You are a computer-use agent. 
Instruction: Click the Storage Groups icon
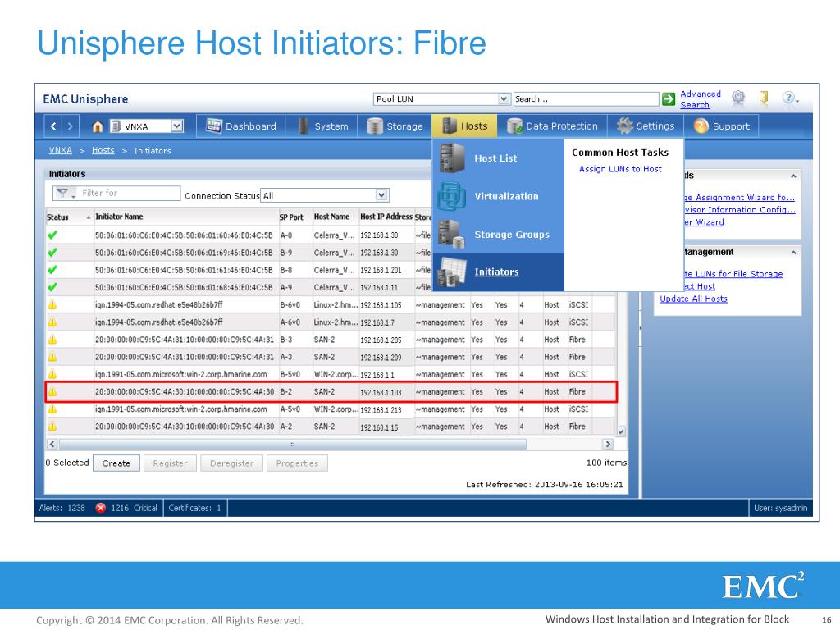pyautogui.click(x=451, y=235)
